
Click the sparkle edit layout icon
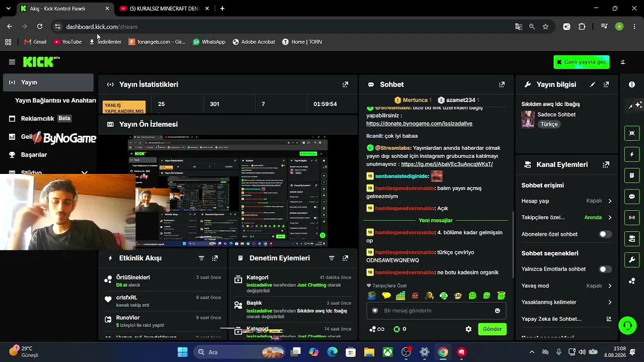(x=636, y=105)
